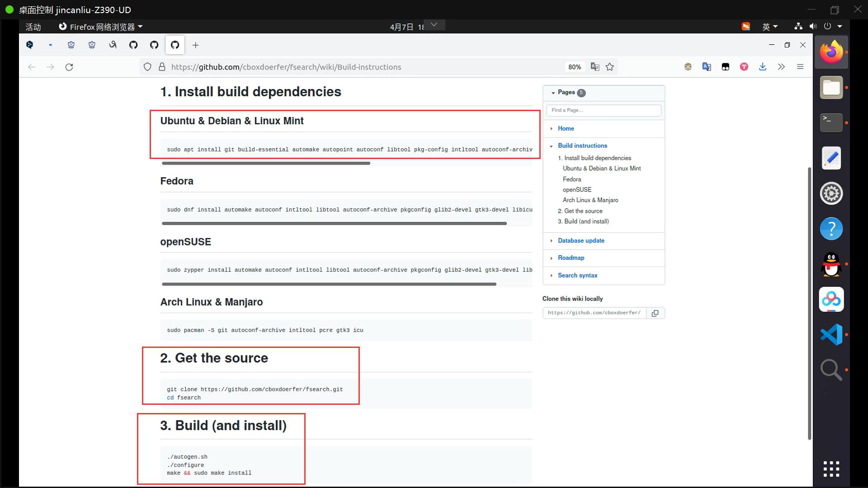Click the page reload icon
Screen dimensions: 868x488
tap(69, 67)
